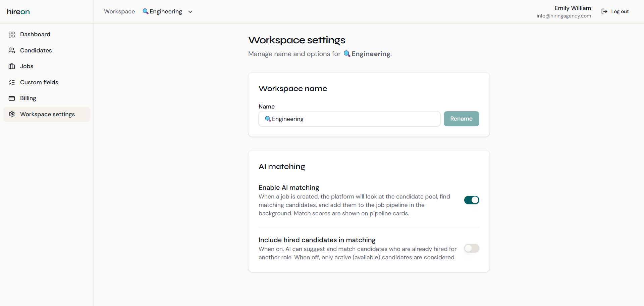Click the Dashboard grid icon
The width and height of the screenshot is (644, 306).
coord(12,35)
